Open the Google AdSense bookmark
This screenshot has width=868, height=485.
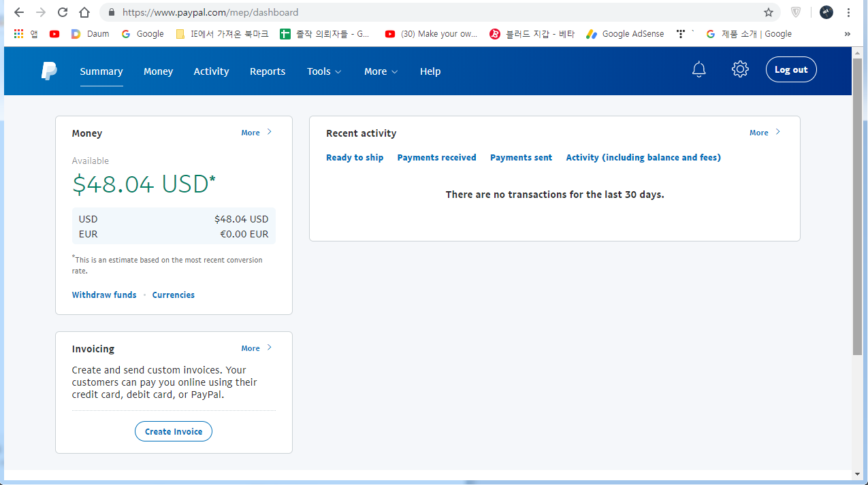point(625,34)
